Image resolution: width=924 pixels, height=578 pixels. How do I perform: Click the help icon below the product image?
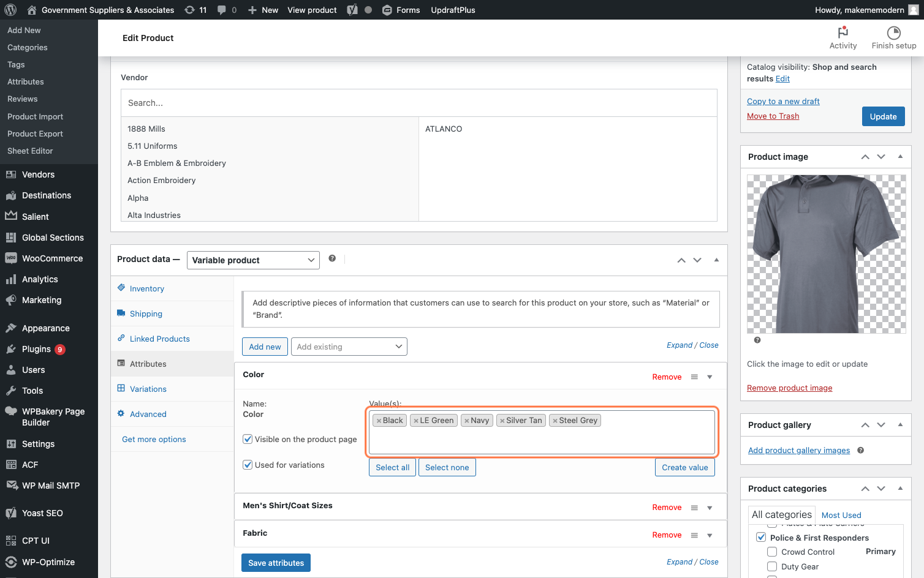pyautogui.click(x=757, y=340)
